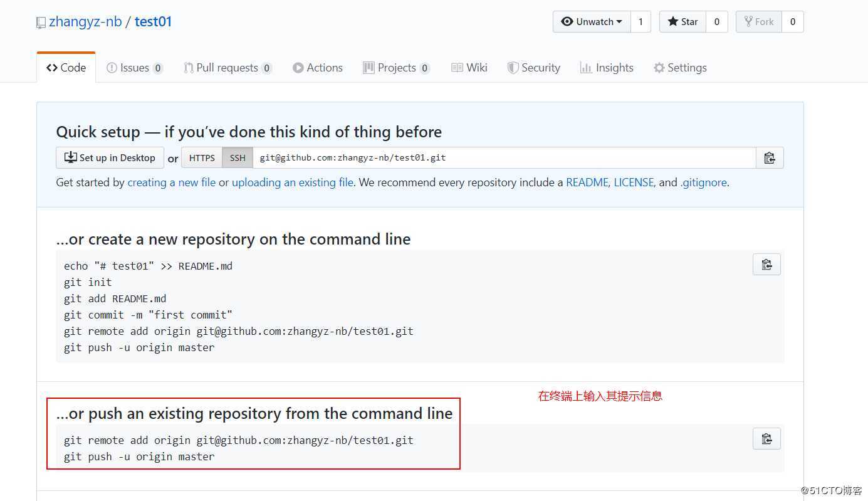Click the 'git add README.md' command line

tap(115, 298)
